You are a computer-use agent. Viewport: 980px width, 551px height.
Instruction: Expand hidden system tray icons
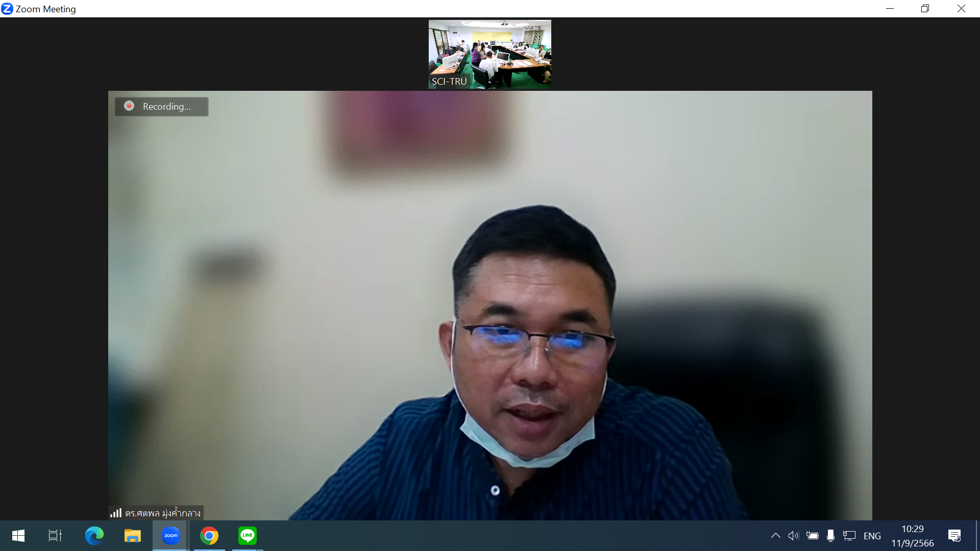(775, 536)
